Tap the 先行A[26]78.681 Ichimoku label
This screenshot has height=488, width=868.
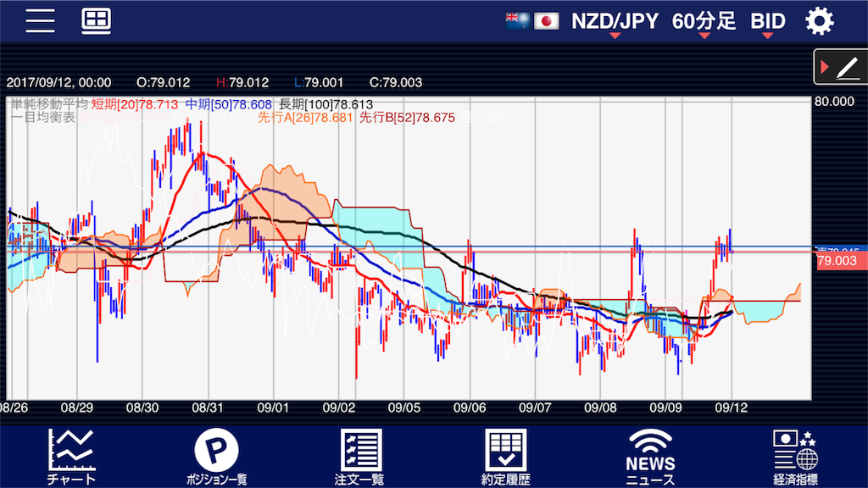tap(305, 117)
